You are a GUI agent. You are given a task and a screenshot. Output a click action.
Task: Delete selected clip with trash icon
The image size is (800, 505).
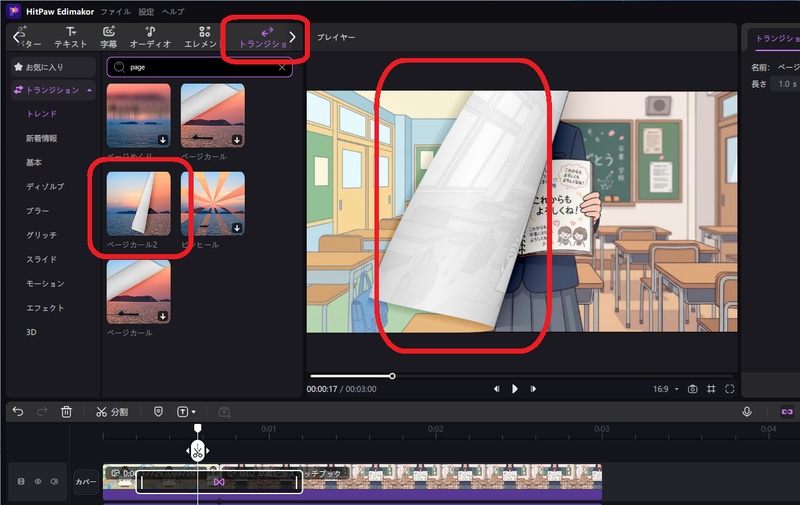66,412
